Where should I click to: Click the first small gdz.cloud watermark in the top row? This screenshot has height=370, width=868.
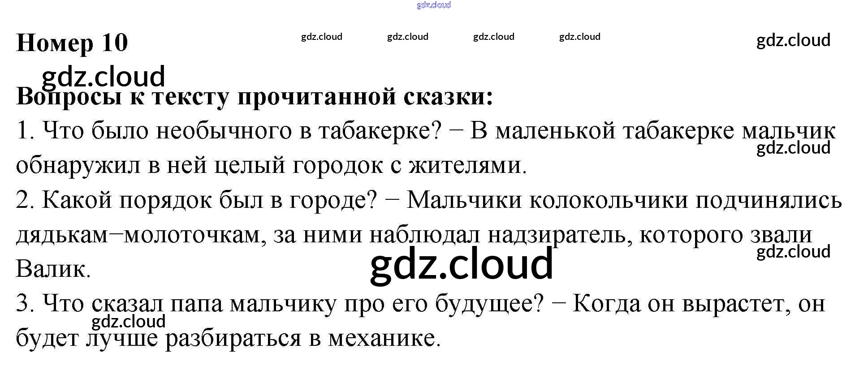point(321,37)
